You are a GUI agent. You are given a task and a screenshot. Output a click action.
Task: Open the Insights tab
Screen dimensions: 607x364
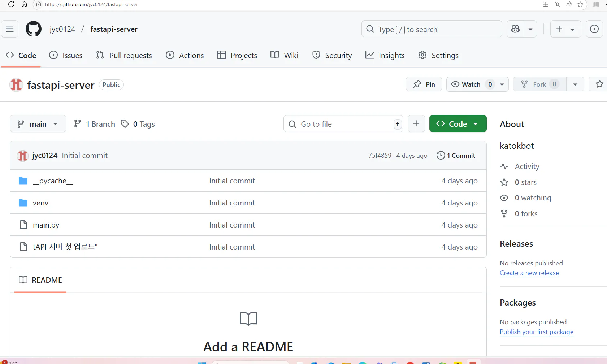click(x=385, y=55)
